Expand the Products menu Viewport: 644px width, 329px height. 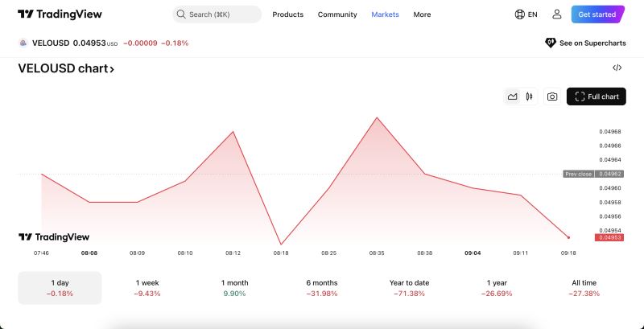click(287, 14)
